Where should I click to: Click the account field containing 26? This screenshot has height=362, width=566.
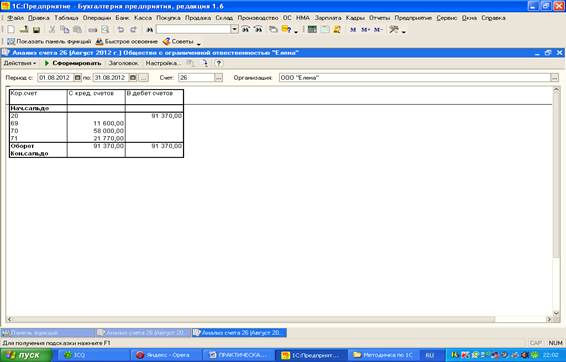tap(196, 78)
